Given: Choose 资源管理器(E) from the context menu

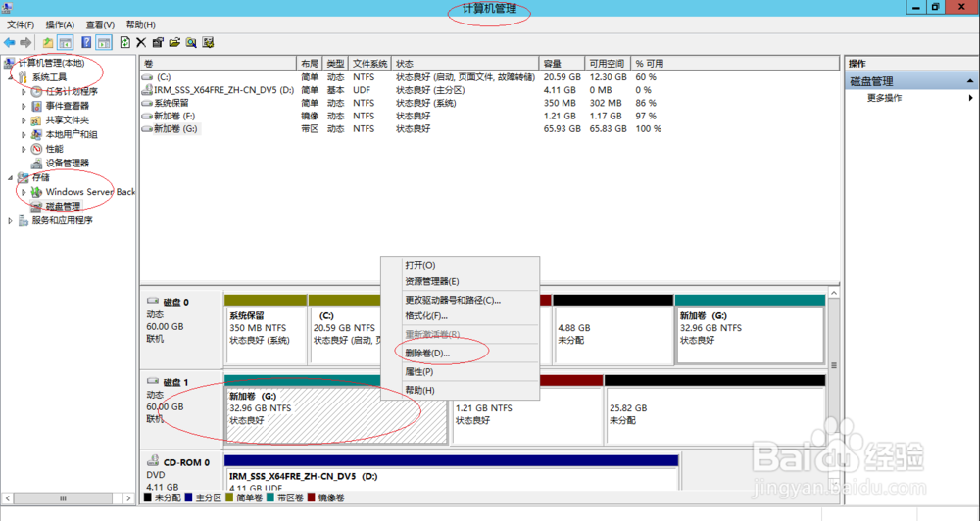Looking at the screenshot, I should (x=460, y=281).
